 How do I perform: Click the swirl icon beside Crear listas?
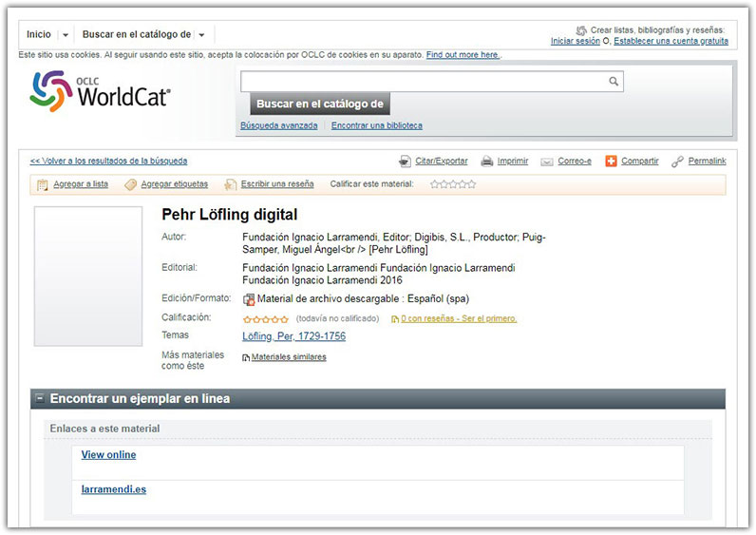[582, 30]
